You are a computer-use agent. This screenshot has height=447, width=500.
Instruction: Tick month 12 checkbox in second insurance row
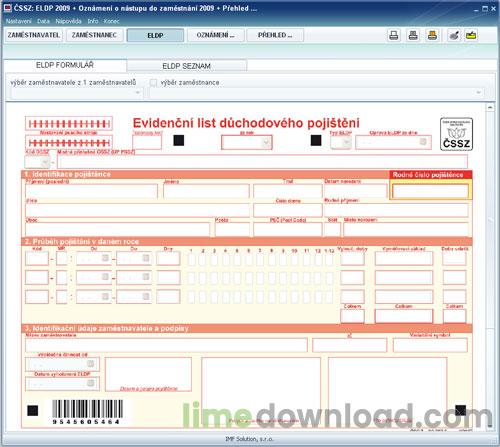coord(318,278)
